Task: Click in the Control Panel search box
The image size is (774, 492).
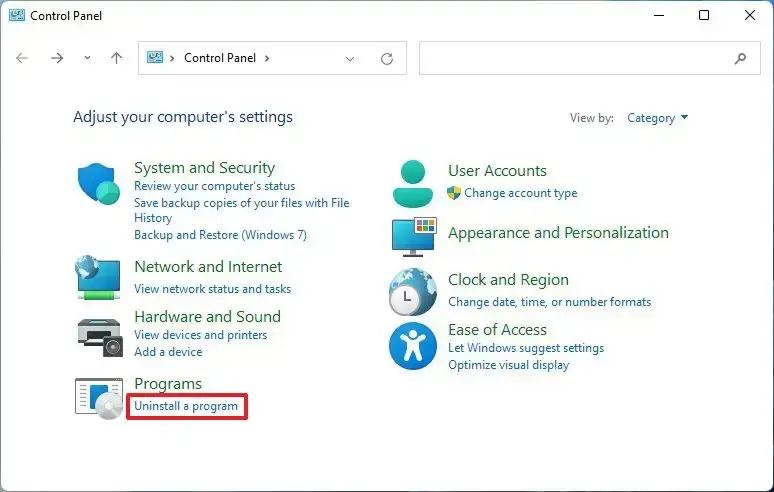Action: coord(575,58)
